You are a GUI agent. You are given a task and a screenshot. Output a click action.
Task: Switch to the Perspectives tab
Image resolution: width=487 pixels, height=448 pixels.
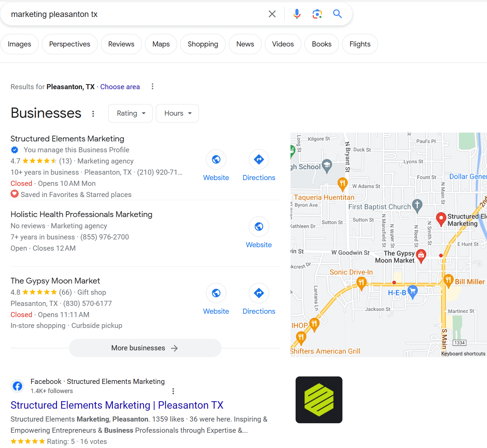point(70,44)
